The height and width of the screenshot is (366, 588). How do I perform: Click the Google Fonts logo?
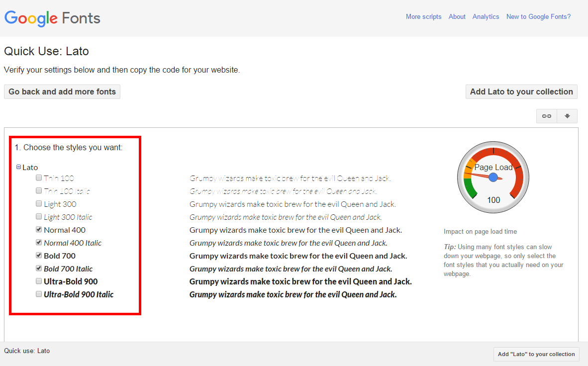pyautogui.click(x=52, y=18)
